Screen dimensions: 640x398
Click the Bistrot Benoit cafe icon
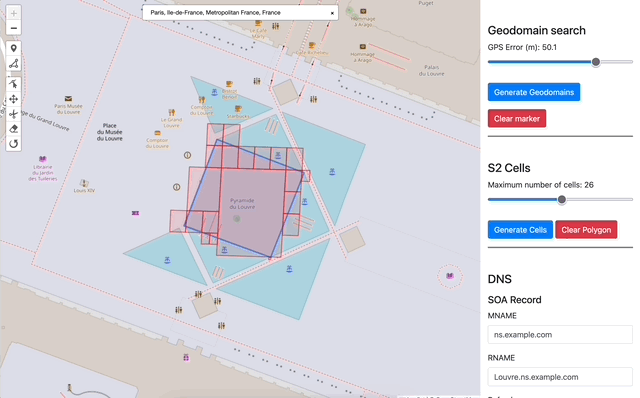[229, 84]
